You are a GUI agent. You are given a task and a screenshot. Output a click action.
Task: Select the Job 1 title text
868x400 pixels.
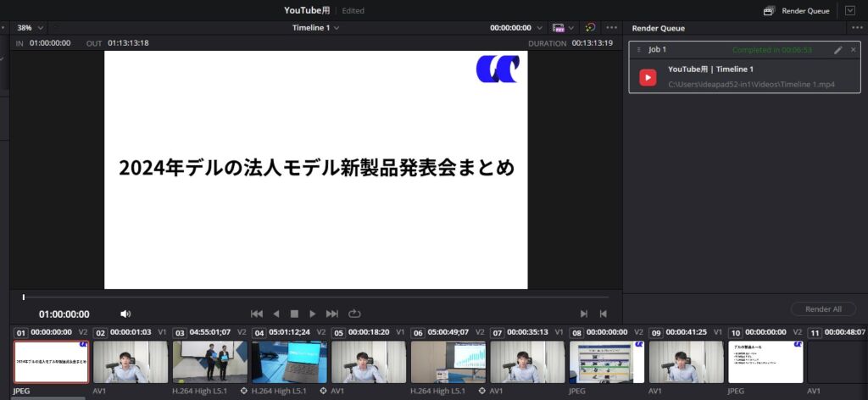click(x=657, y=50)
